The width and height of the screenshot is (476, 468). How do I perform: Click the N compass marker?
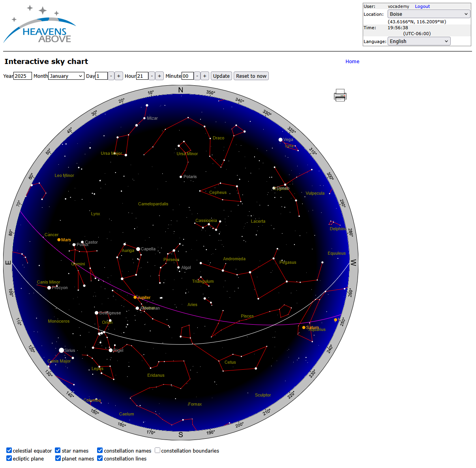[x=181, y=90]
